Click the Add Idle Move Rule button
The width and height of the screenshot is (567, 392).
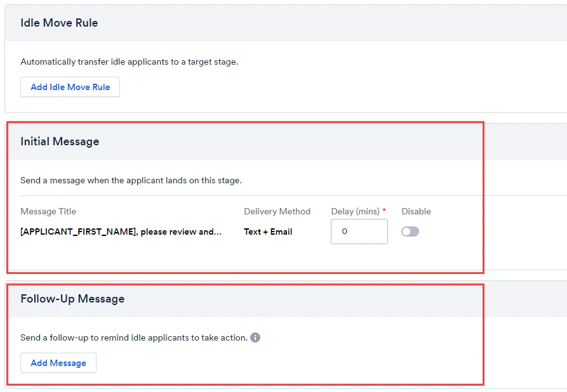point(70,87)
